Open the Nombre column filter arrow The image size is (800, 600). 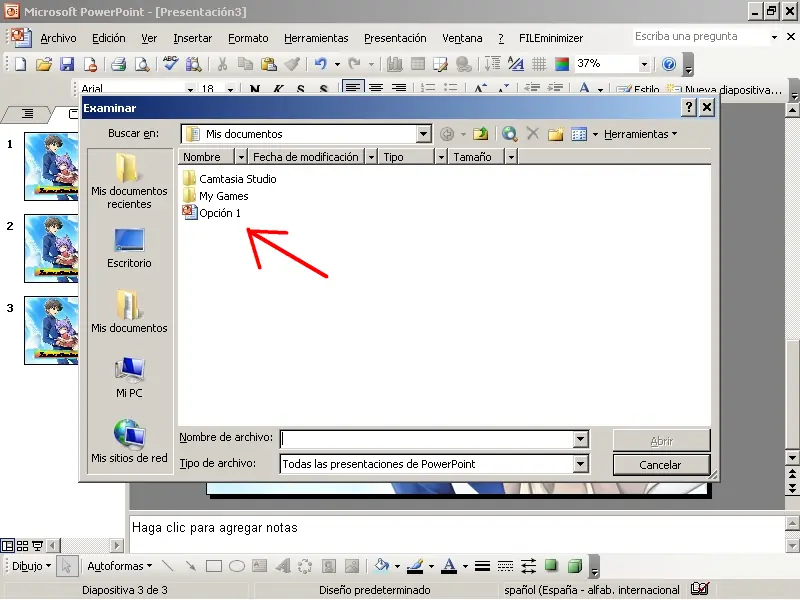(241, 157)
